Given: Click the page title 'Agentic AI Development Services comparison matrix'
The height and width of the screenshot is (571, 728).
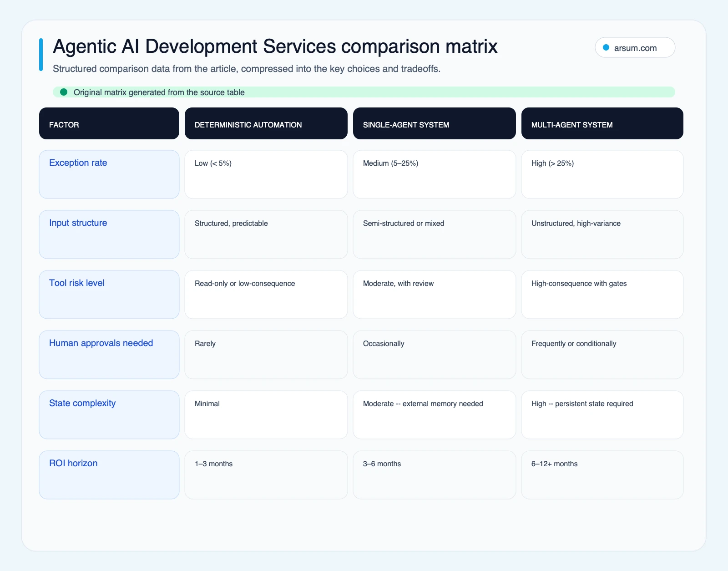Looking at the screenshot, I should tap(275, 46).
